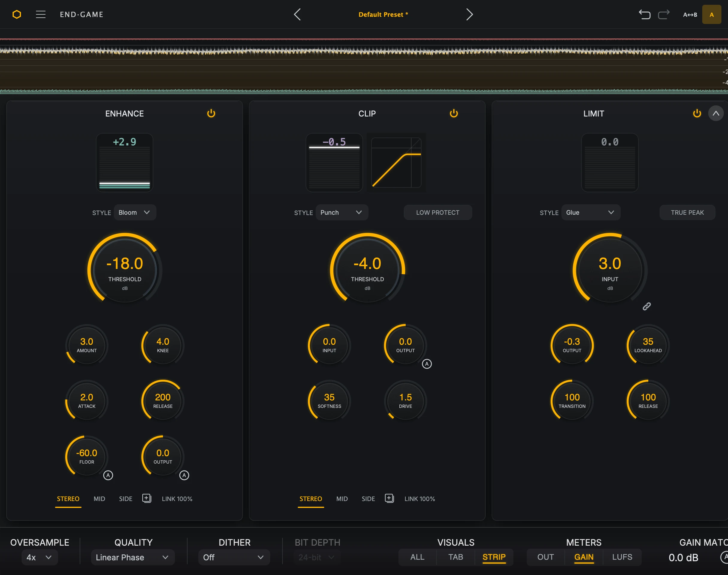Screen dimensions: 728x575
Task: Click LINK 100% in Clip
Action: point(420,499)
